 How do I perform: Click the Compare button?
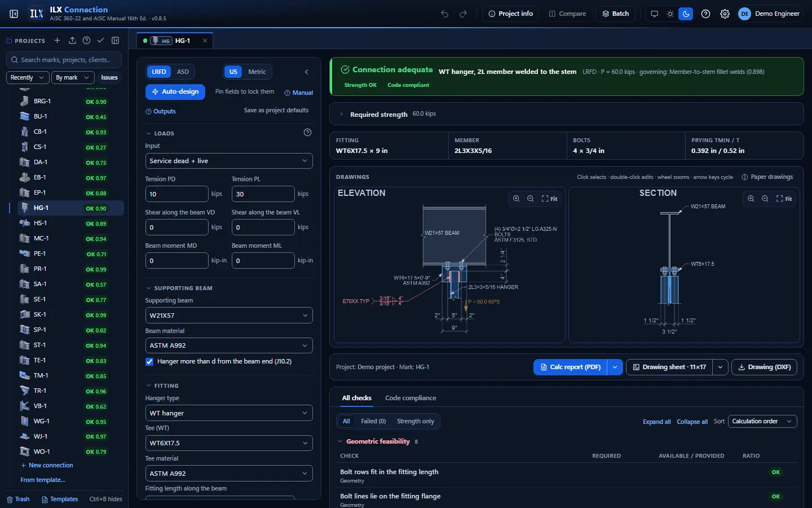tap(567, 14)
